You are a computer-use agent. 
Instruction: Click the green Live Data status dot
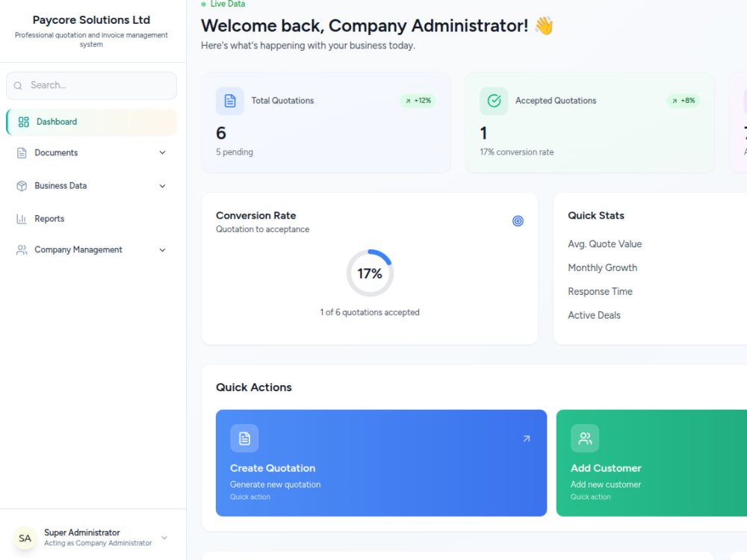click(204, 4)
